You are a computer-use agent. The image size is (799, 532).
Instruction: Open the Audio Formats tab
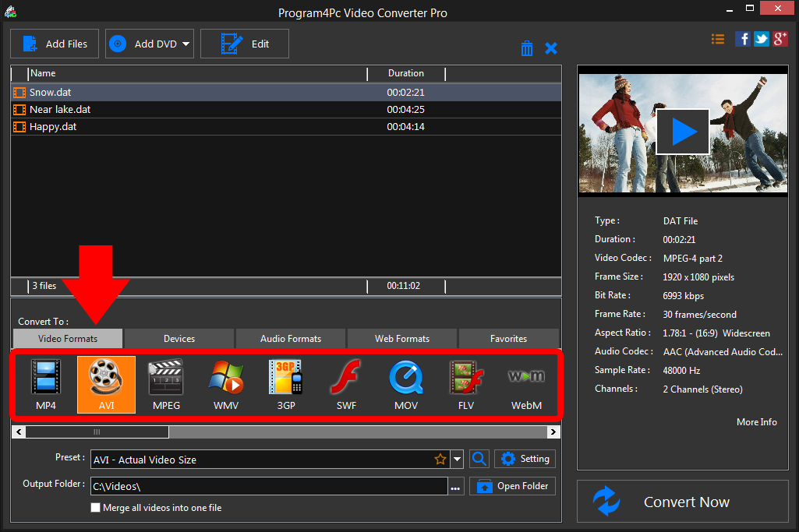(291, 339)
